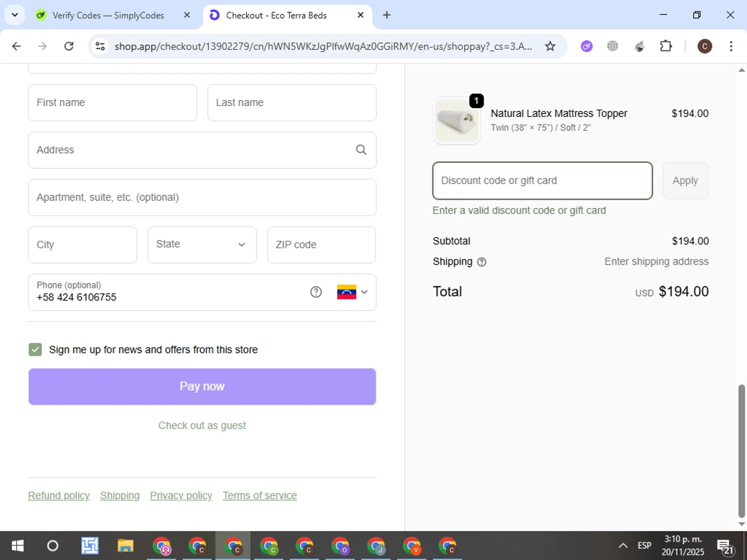
Task: Open the phone country flag dropdown
Action: pos(352,292)
